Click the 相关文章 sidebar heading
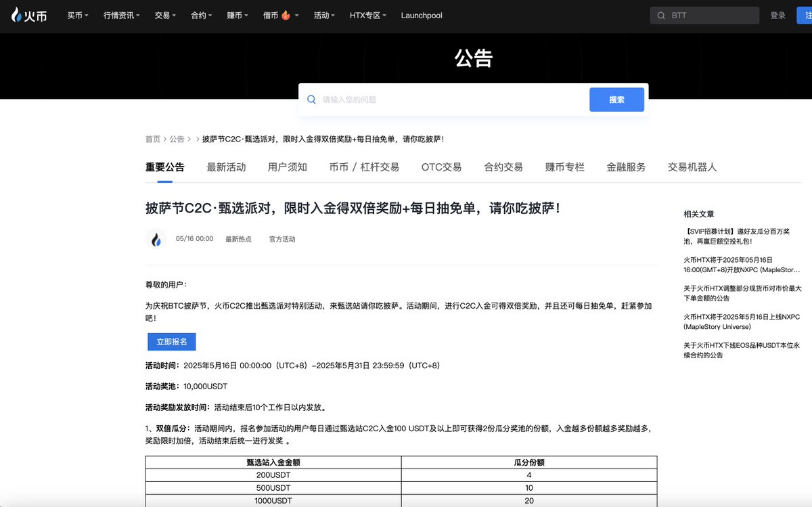 [699, 214]
